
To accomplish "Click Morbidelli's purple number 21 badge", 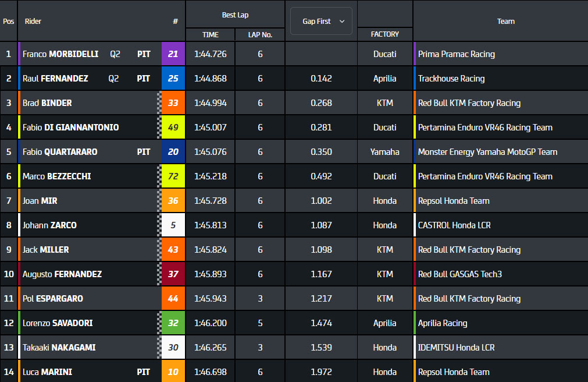I will pyautogui.click(x=173, y=54).
